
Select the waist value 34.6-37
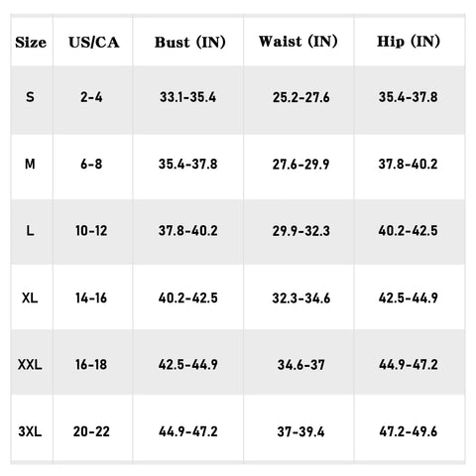[300, 365]
